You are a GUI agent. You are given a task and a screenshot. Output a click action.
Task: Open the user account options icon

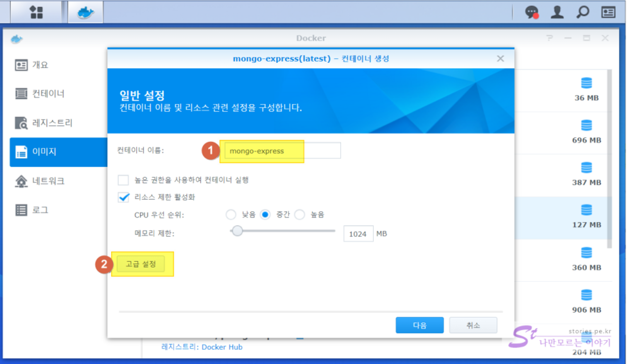[557, 12]
